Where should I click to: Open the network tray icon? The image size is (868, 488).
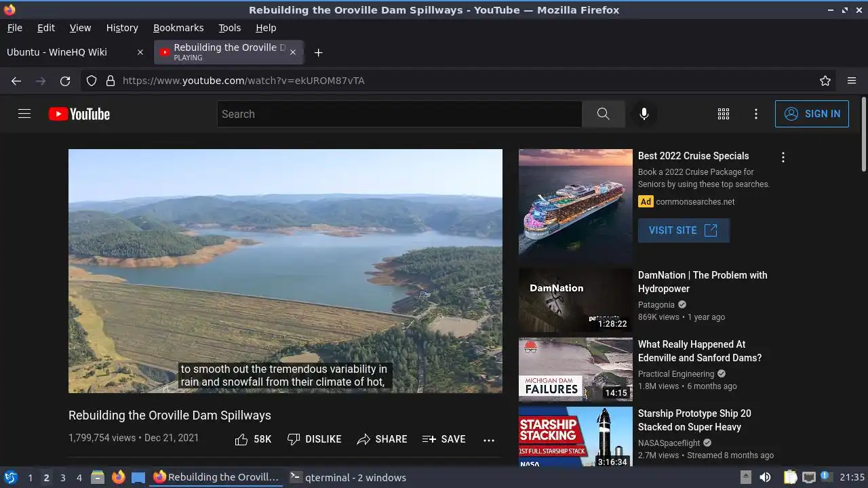pos(808,477)
